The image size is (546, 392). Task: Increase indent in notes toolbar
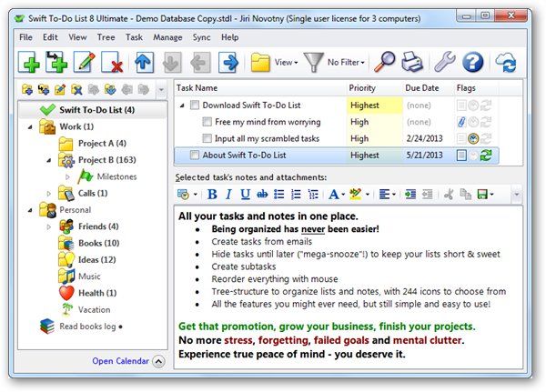tap(410, 195)
